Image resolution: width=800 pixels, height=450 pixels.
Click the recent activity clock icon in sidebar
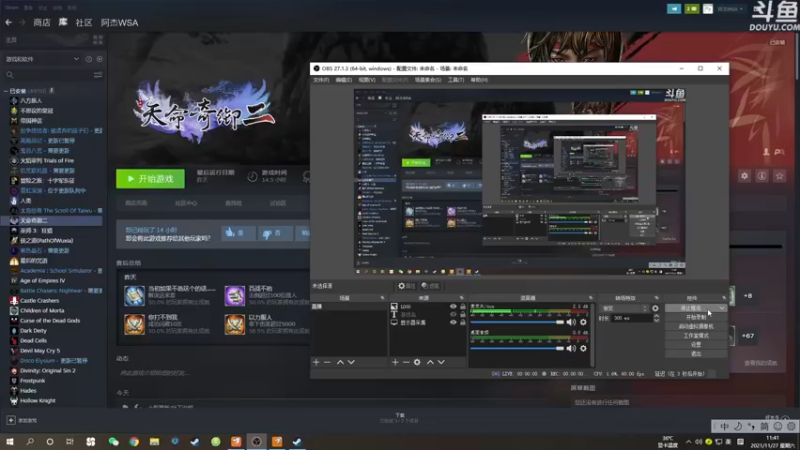89,59
